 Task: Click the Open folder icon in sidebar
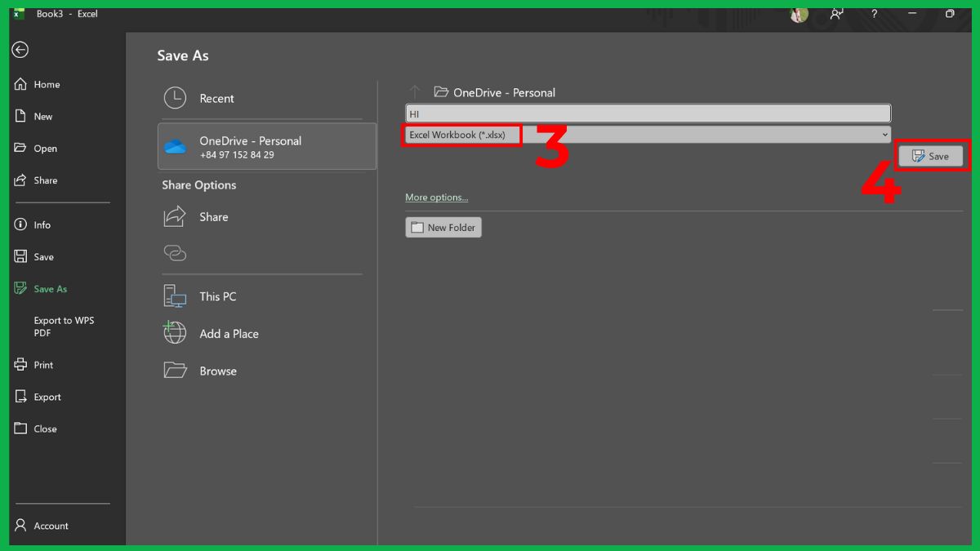(x=21, y=148)
